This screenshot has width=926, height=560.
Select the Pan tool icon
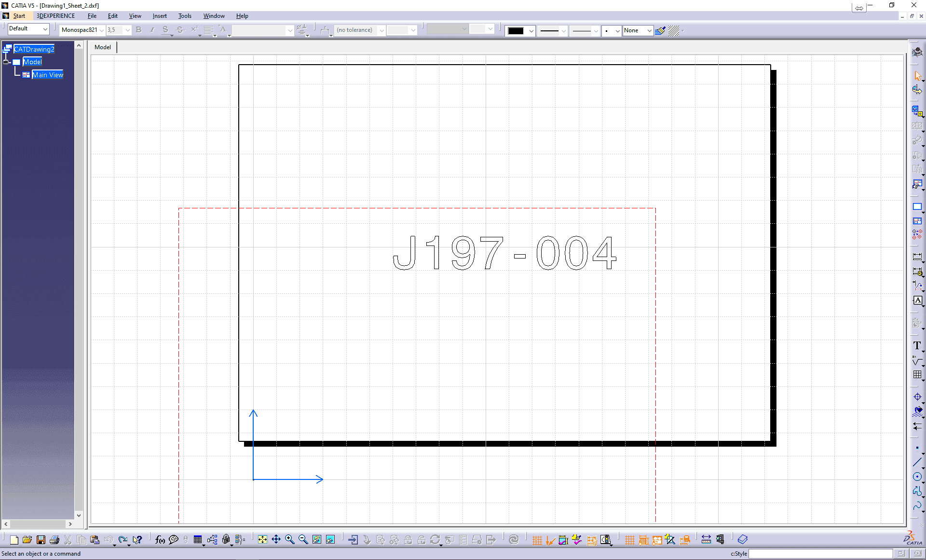coord(276,540)
